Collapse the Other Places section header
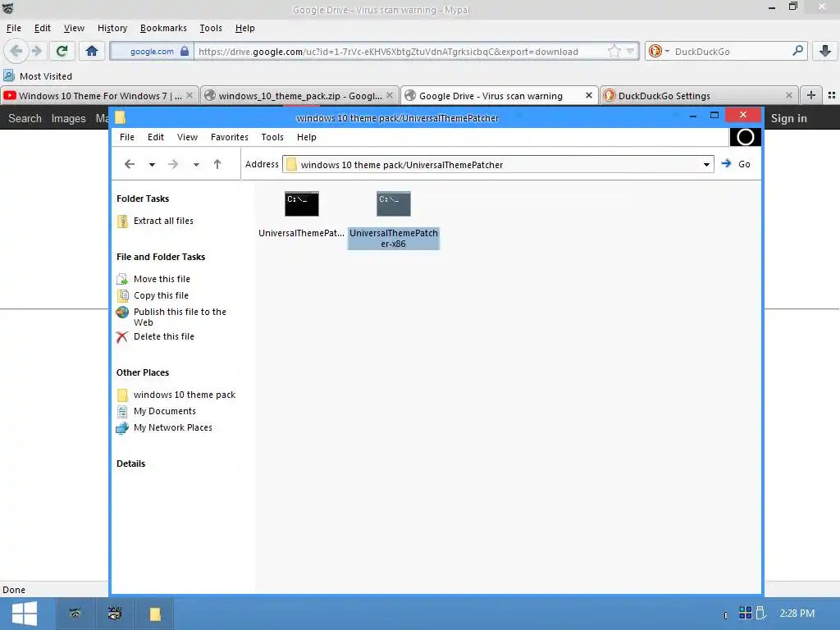Screen dimensions: 840x630 pos(143,372)
